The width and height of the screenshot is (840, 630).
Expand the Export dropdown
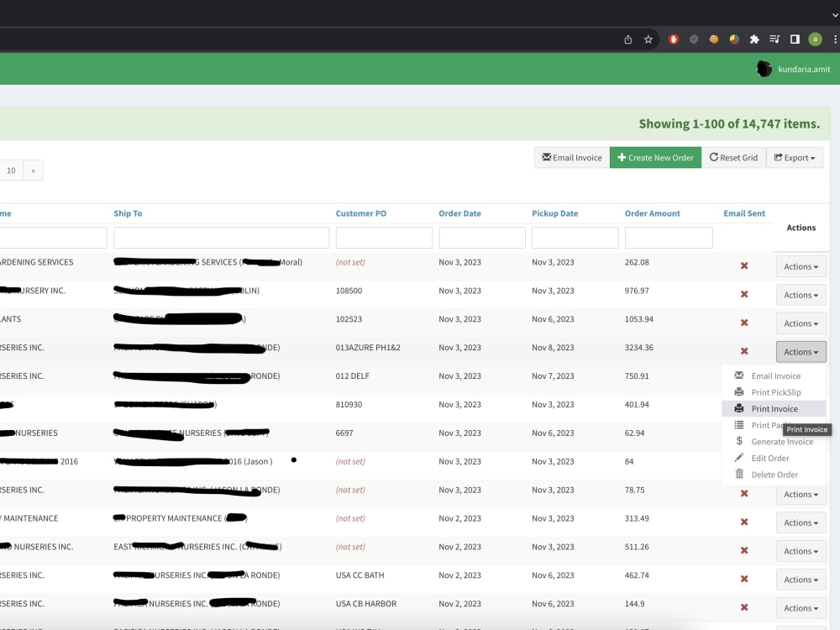(795, 158)
